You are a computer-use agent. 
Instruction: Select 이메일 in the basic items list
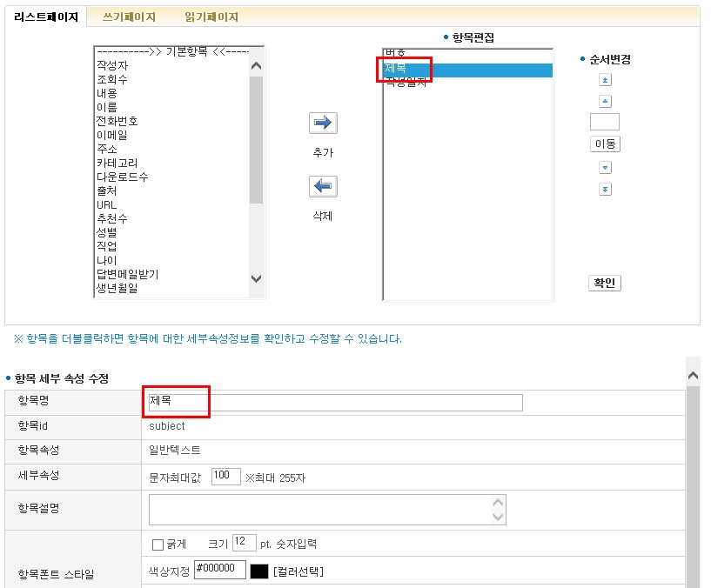point(111,135)
